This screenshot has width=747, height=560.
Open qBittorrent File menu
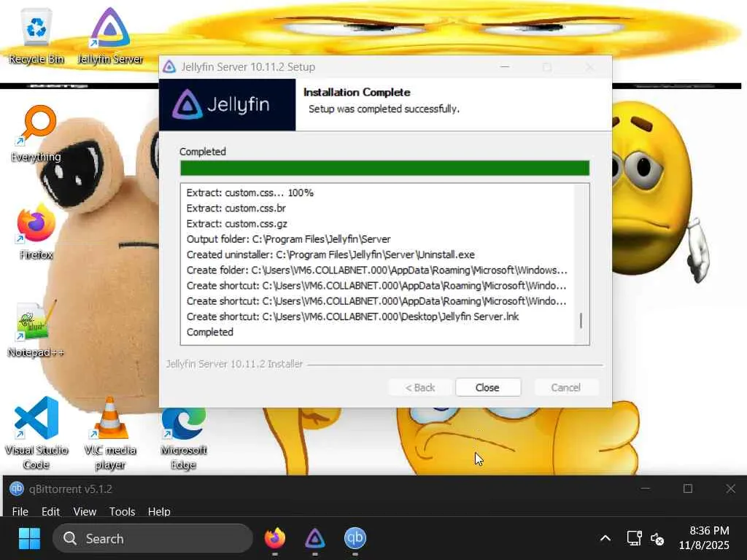click(20, 511)
